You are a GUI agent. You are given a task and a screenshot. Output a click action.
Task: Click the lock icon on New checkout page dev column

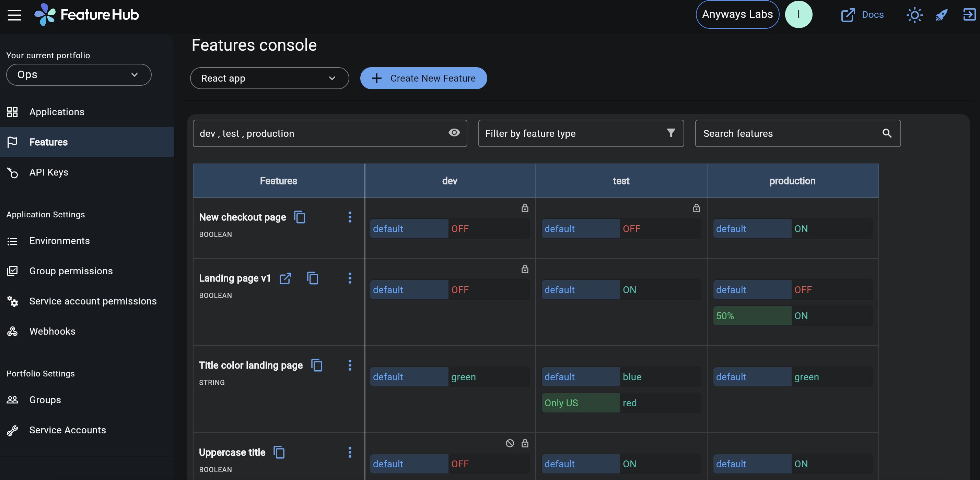click(x=524, y=208)
